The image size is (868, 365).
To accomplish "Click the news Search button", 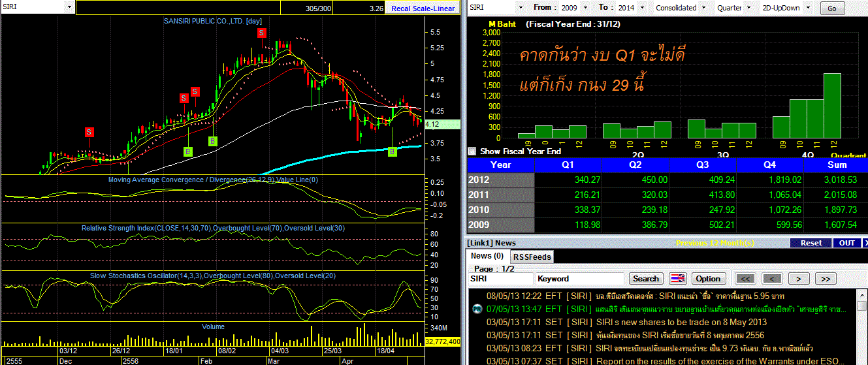I will point(646,278).
